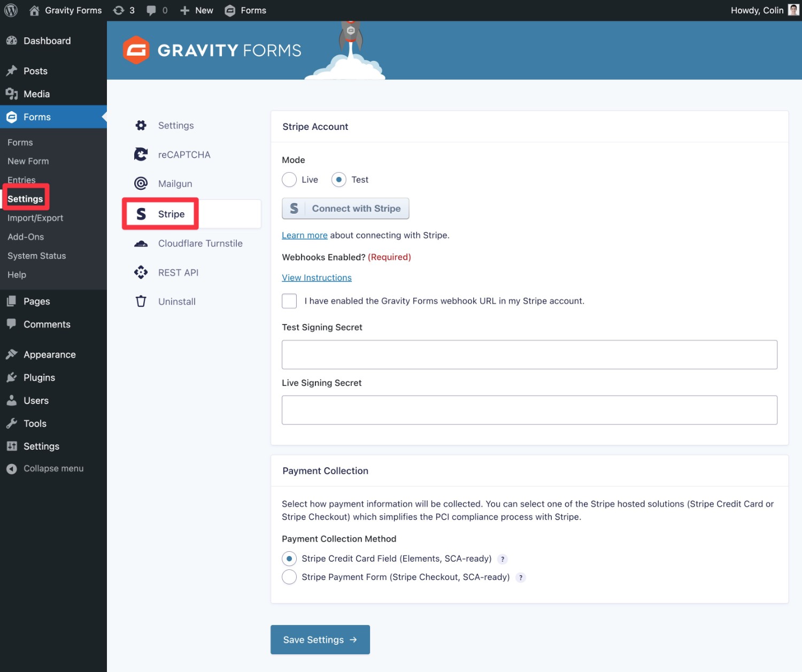
Task: Click Collapse menu label
Action: point(53,469)
